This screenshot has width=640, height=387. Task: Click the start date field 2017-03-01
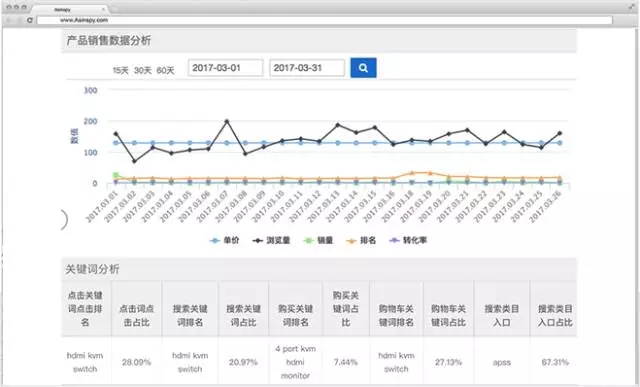[x=225, y=68]
